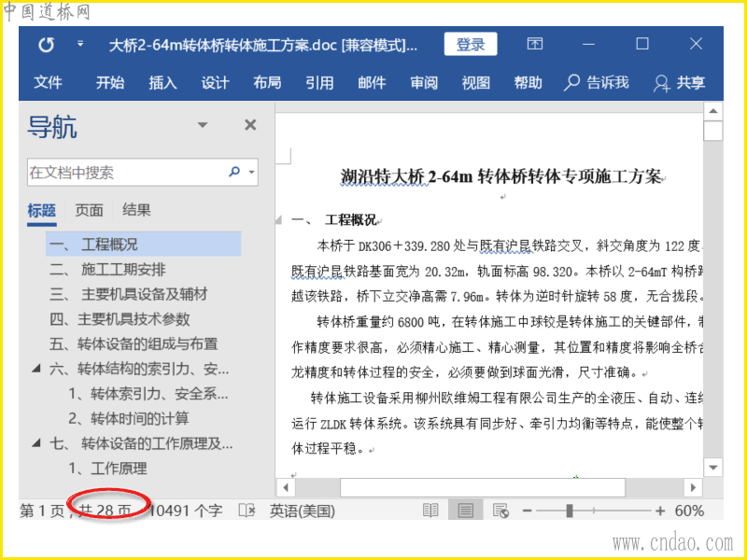Click horizontal scrollbar left arrow
Viewport: 747px width, 560px height.
click(286, 487)
